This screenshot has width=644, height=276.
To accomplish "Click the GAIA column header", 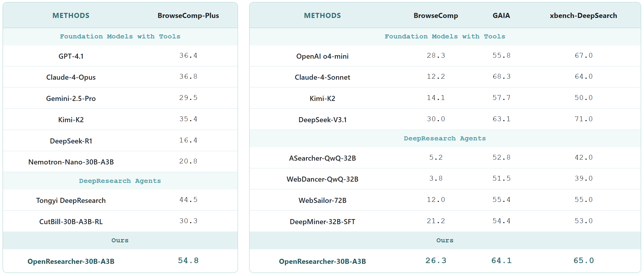I will [x=501, y=16].
